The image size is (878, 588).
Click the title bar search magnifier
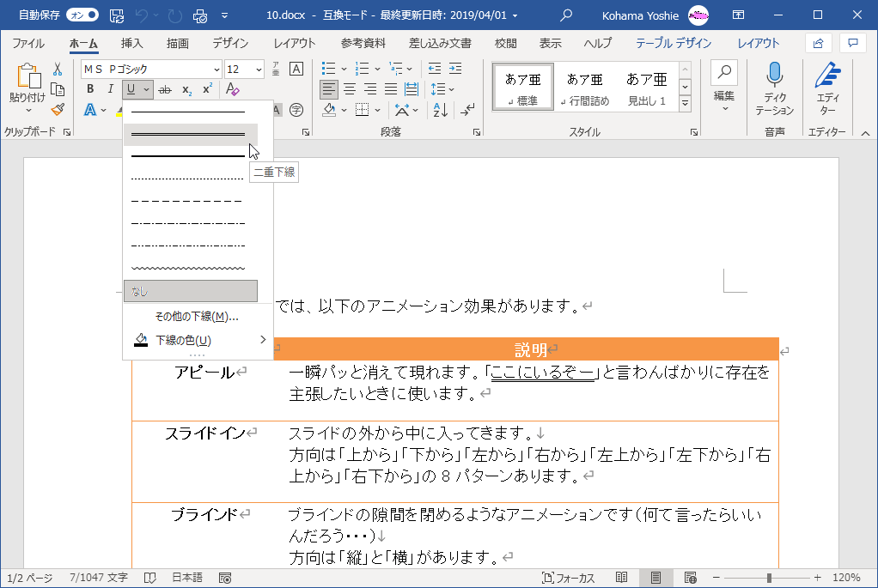pyautogui.click(x=566, y=15)
